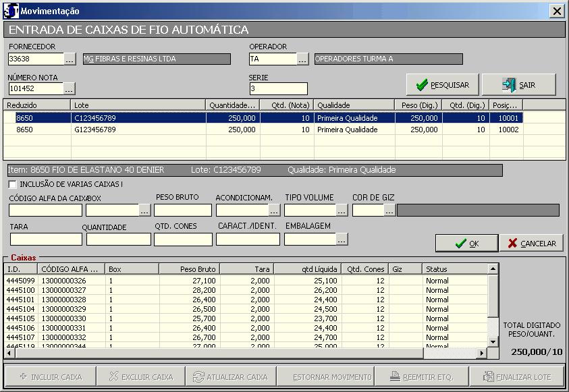Click the Serie input field
Viewport: 569px width, 392px height.
278,89
